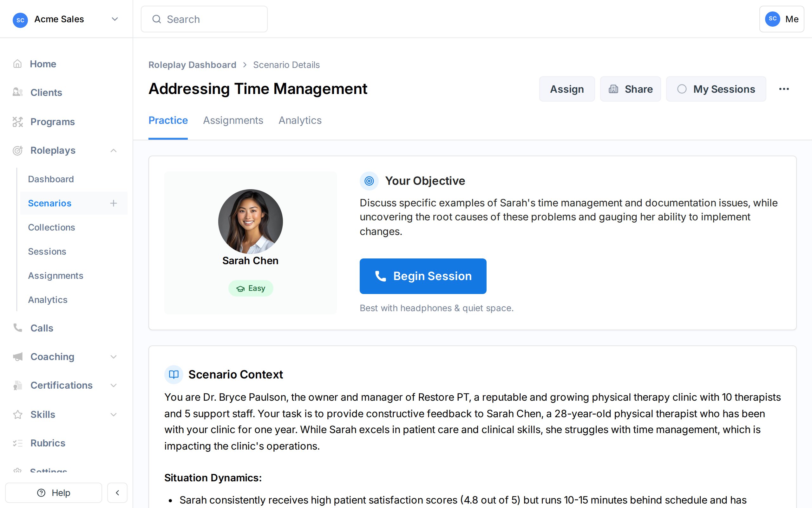Add a new scenario with plus icon

(x=114, y=203)
